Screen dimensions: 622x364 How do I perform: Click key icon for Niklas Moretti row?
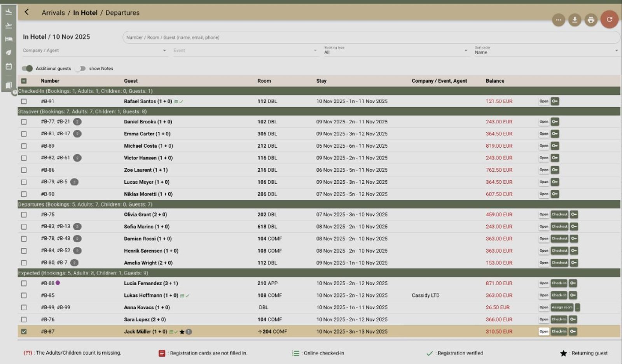click(x=555, y=194)
